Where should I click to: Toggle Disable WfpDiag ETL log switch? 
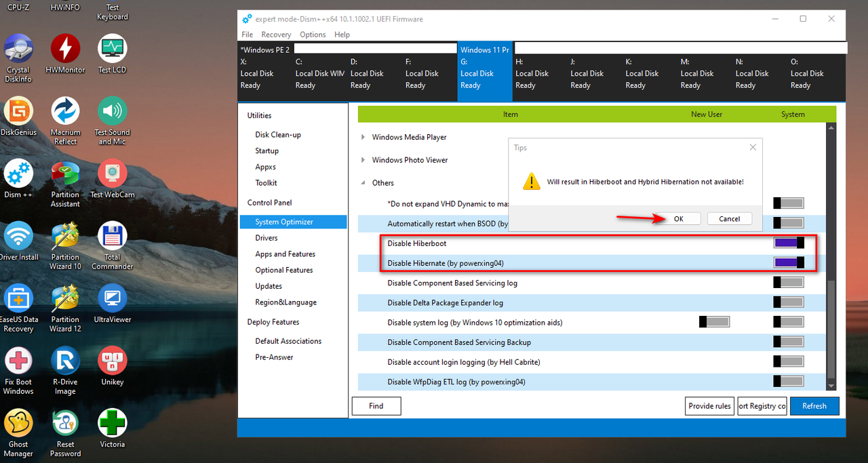[789, 381]
